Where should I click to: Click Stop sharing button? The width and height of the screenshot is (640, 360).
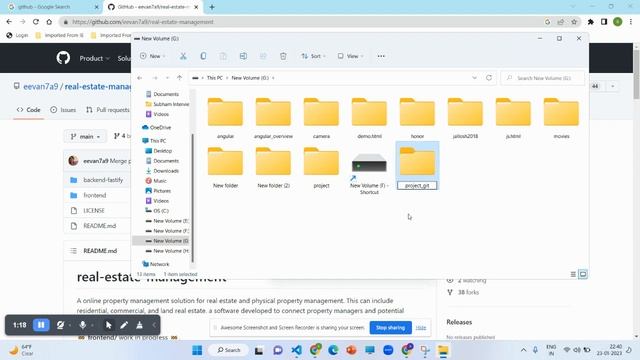point(390,327)
